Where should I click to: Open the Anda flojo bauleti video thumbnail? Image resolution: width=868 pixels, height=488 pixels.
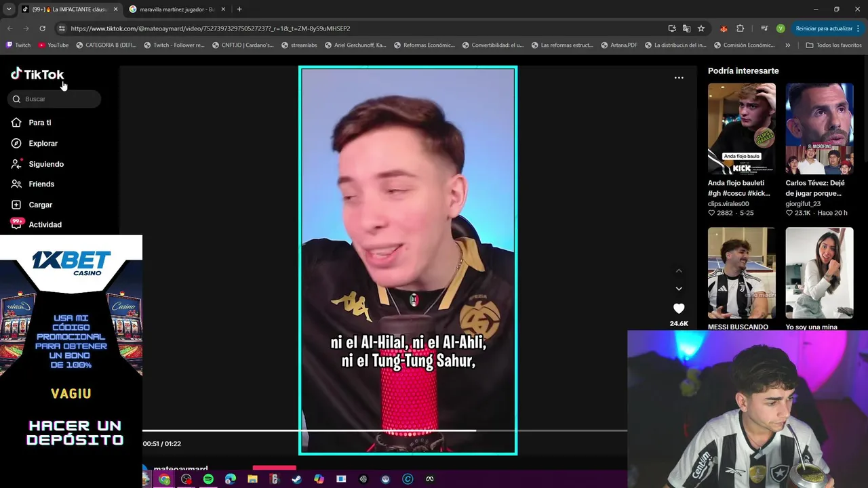(x=742, y=129)
